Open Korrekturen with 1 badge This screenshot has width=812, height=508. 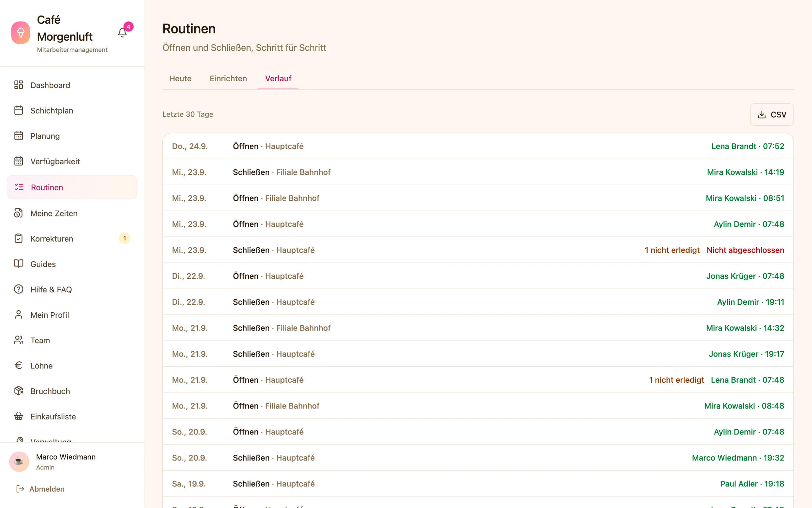[72, 239]
